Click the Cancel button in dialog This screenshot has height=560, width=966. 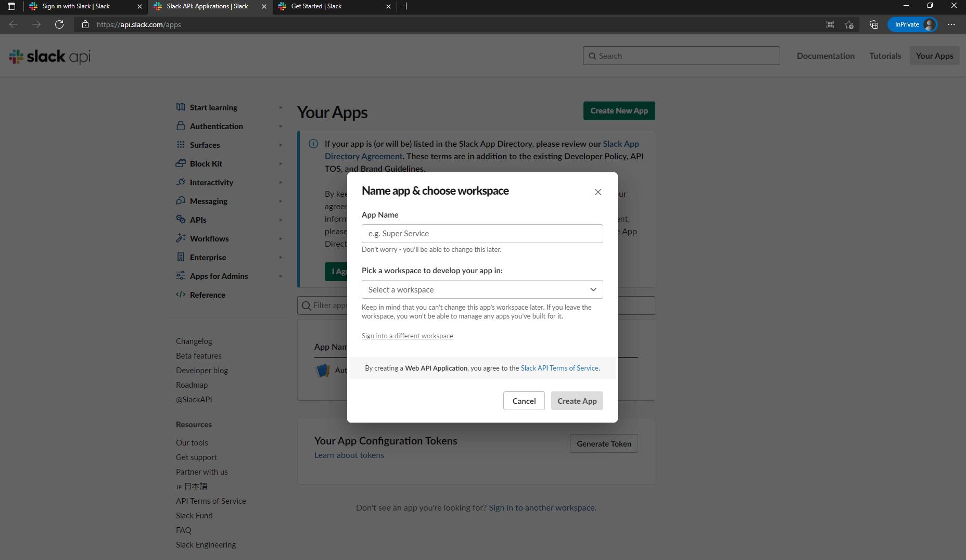point(524,401)
